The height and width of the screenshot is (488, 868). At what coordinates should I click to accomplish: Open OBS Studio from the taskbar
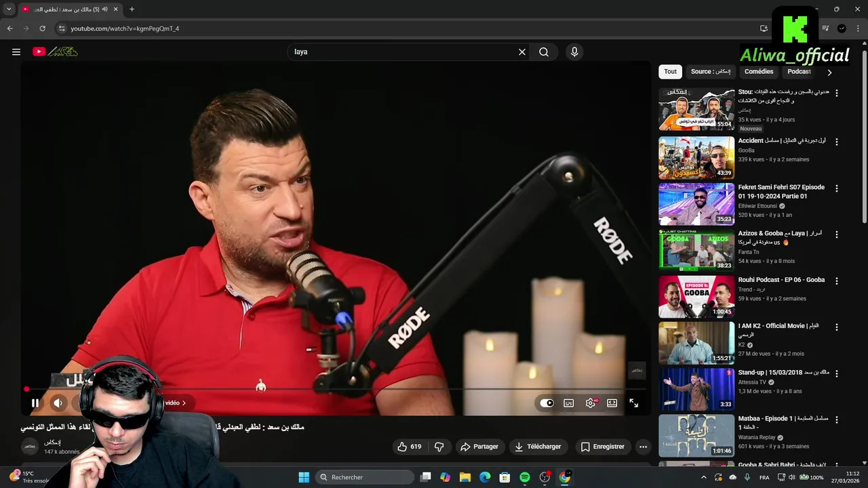tap(545, 477)
